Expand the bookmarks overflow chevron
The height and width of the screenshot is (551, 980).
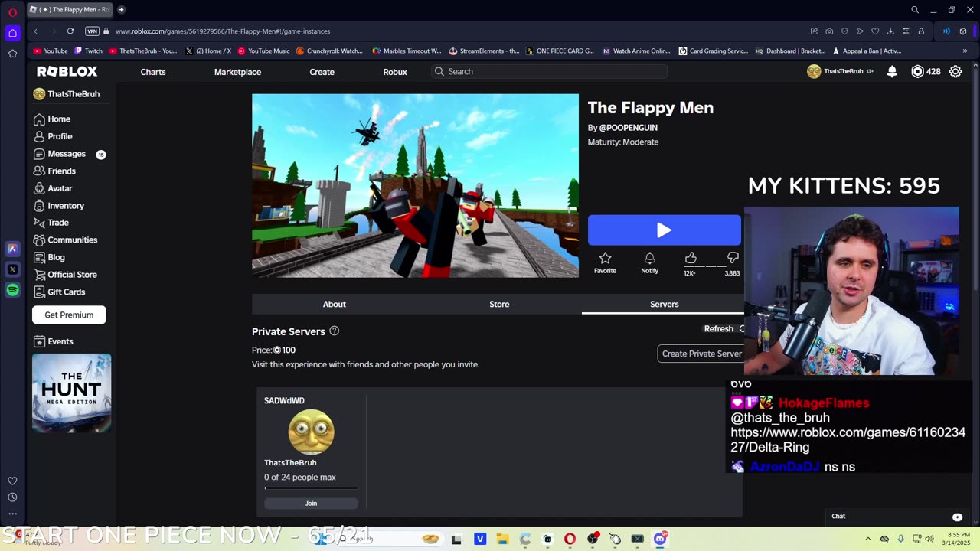tap(965, 51)
